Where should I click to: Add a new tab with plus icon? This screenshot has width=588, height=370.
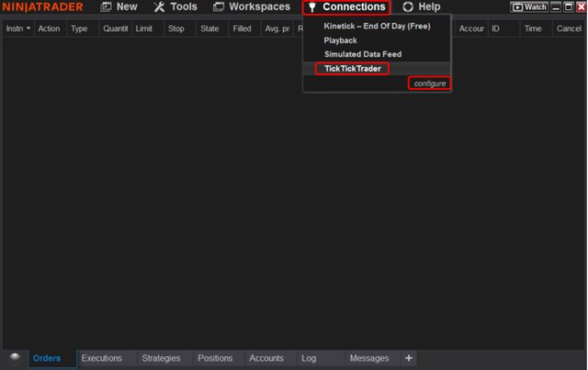tap(409, 358)
